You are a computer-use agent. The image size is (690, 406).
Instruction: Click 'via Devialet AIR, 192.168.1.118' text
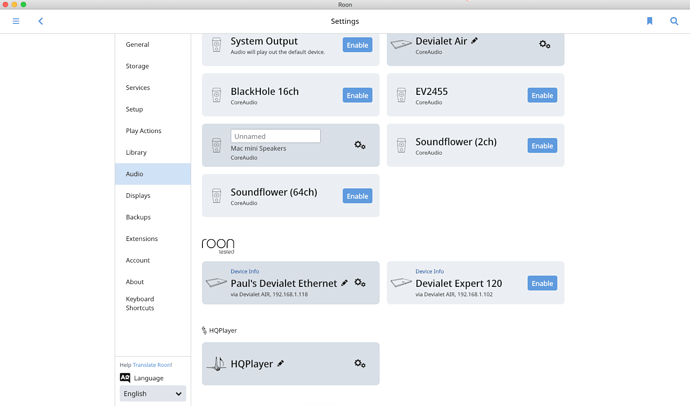click(269, 294)
